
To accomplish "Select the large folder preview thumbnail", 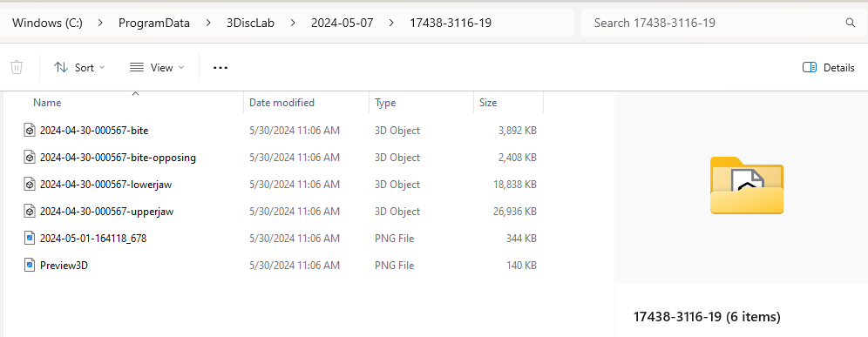I will (x=747, y=185).
